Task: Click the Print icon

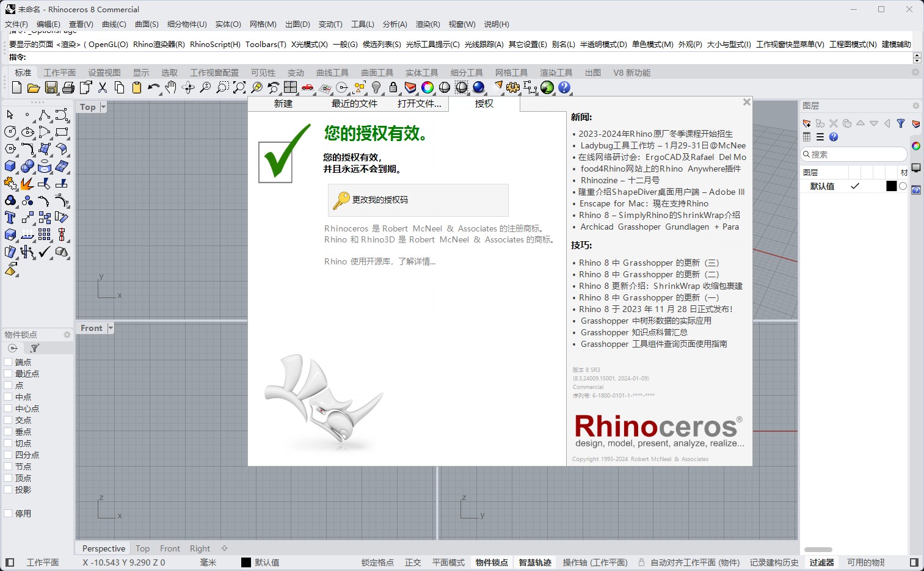Action: [x=68, y=88]
